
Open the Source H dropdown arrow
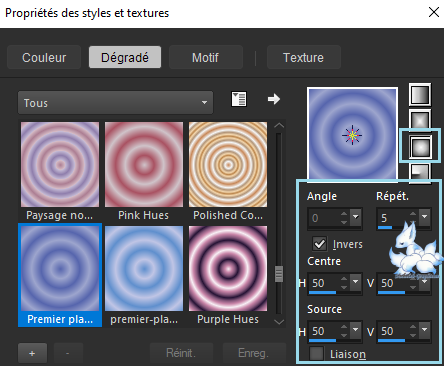(356, 330)
